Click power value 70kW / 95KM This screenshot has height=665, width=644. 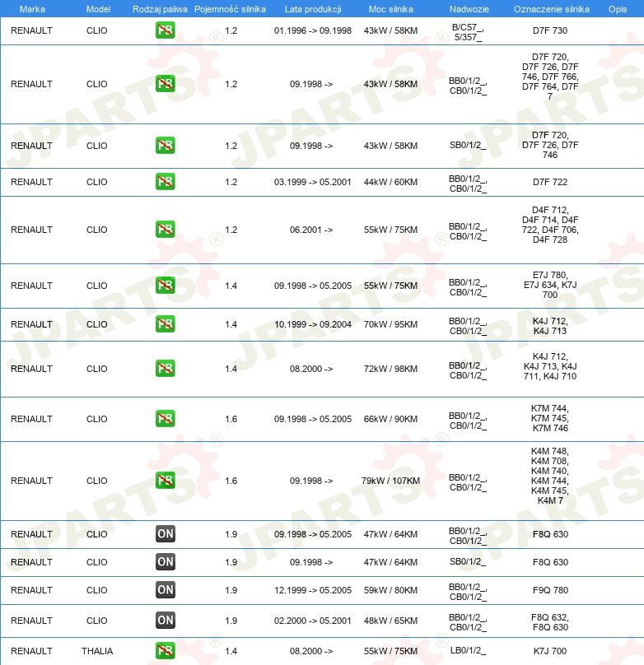(390, 324)
